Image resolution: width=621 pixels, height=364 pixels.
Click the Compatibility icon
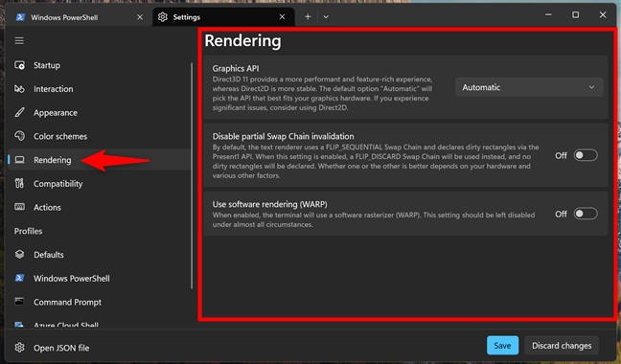click(x=19, y=183)
